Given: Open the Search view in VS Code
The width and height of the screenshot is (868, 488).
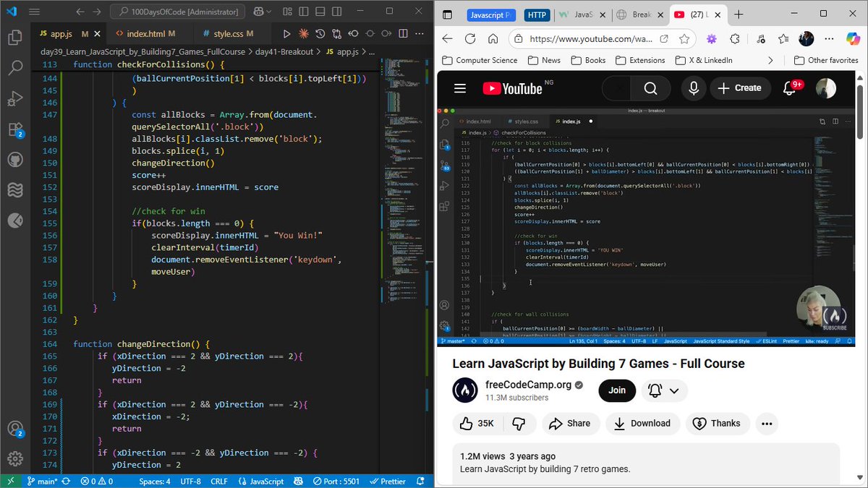Looking at the screenshot, I should coord(16,69).
